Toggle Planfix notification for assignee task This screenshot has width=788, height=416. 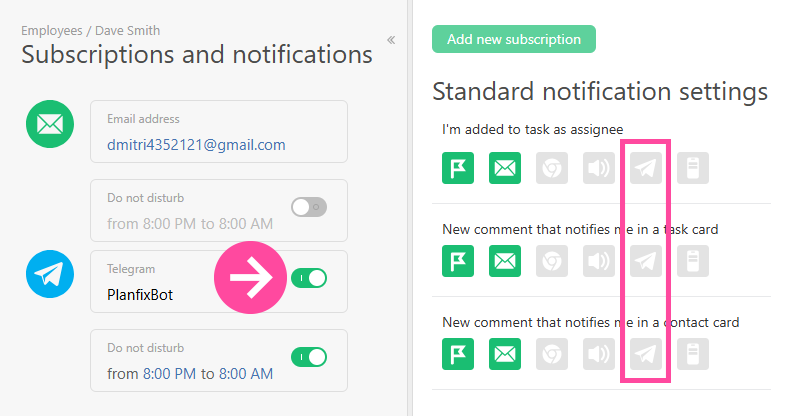click(x=457, y=168)
